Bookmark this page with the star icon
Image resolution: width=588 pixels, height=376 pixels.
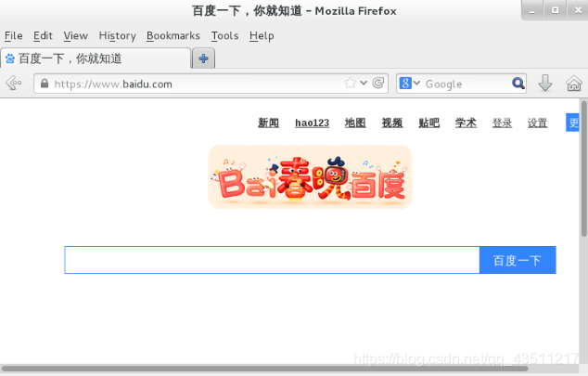pyautogui.click(x=350, y=83)
